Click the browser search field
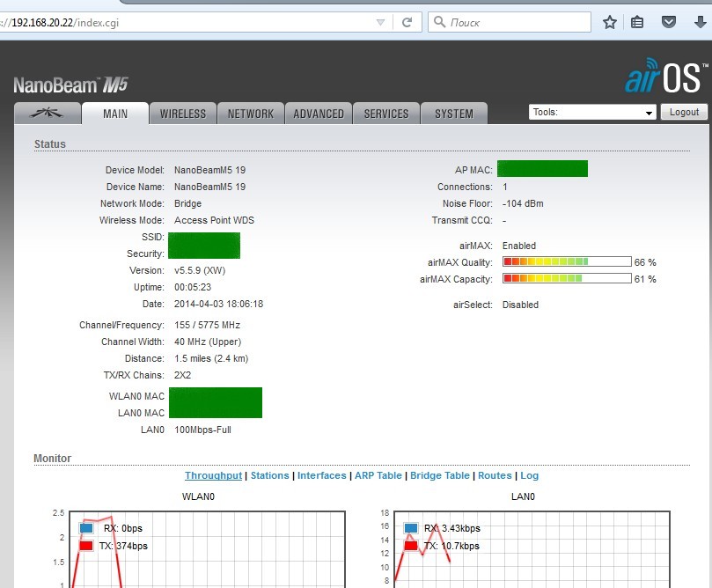The image size is (712, 588). tap(510, 22)
